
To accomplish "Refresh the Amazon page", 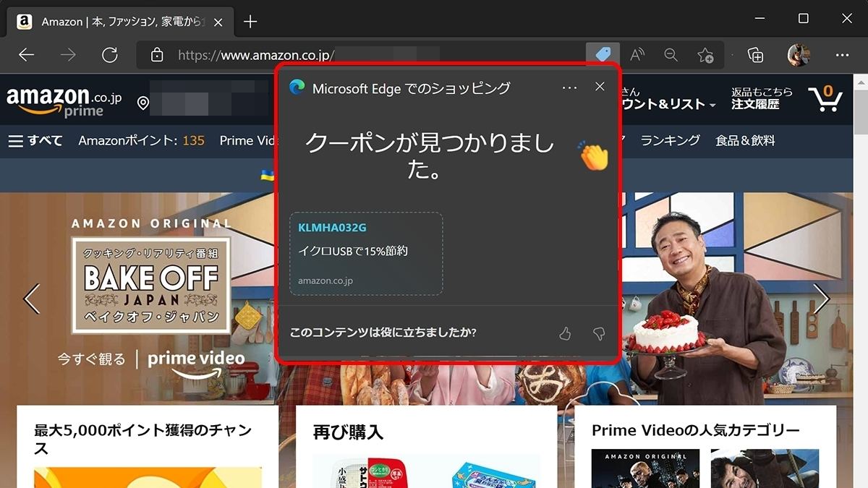I will click(110, 55).
